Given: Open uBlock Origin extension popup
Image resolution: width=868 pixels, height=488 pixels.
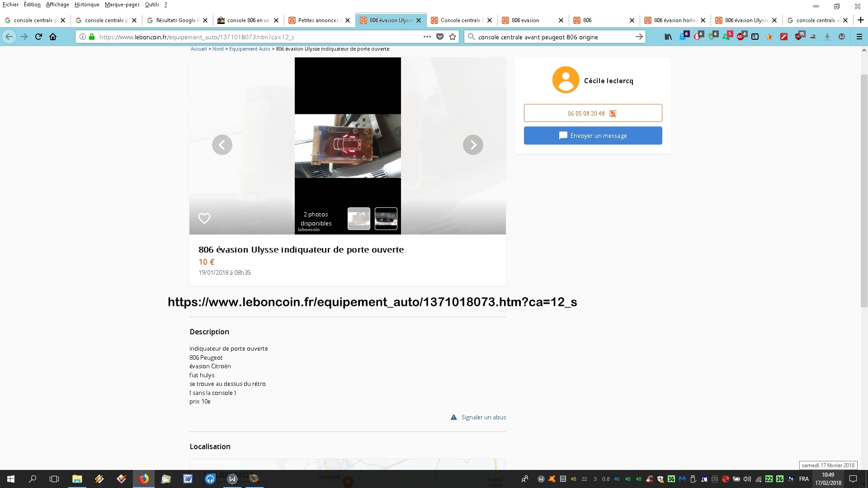Looking at the screenshot, I should (799, 36).
